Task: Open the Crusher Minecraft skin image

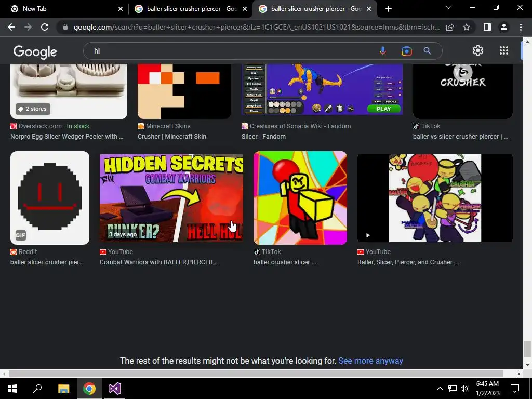Action: coord(184,91)
